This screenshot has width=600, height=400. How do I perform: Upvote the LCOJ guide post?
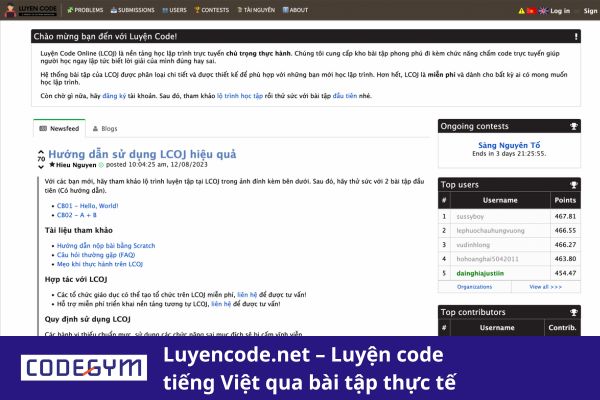tap(41, 152)
